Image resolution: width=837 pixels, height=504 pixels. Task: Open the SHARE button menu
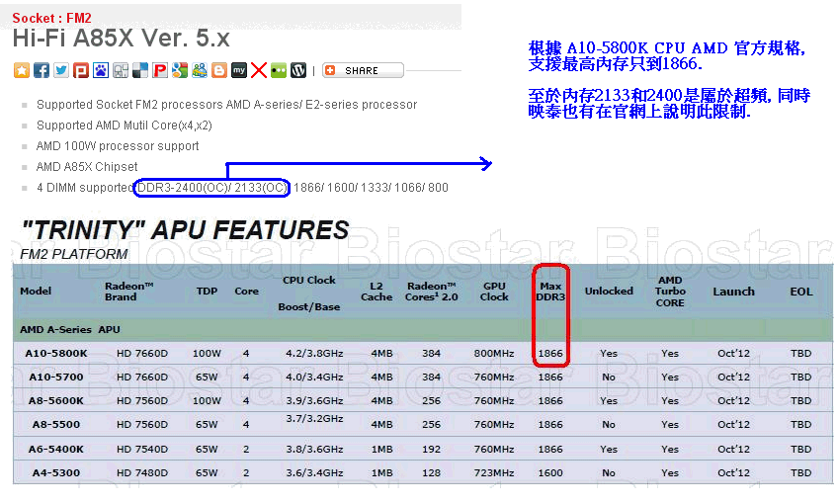[363, 70]
